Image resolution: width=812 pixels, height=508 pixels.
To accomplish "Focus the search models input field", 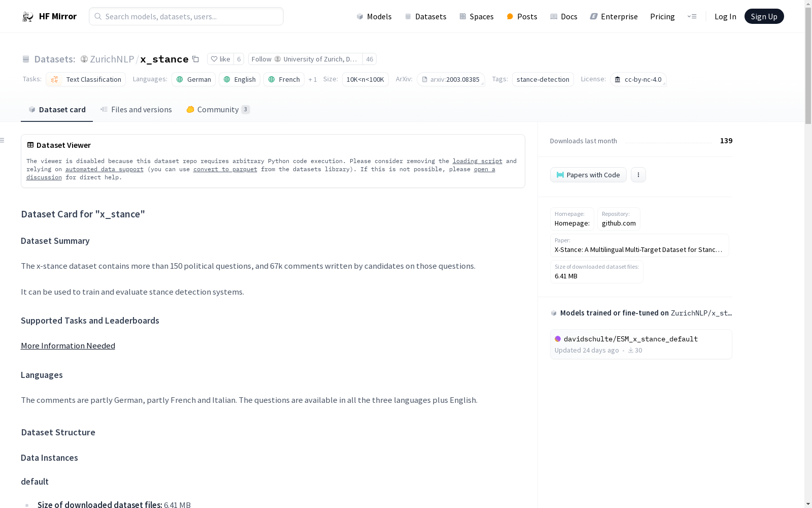I will [x=186, y=16].
